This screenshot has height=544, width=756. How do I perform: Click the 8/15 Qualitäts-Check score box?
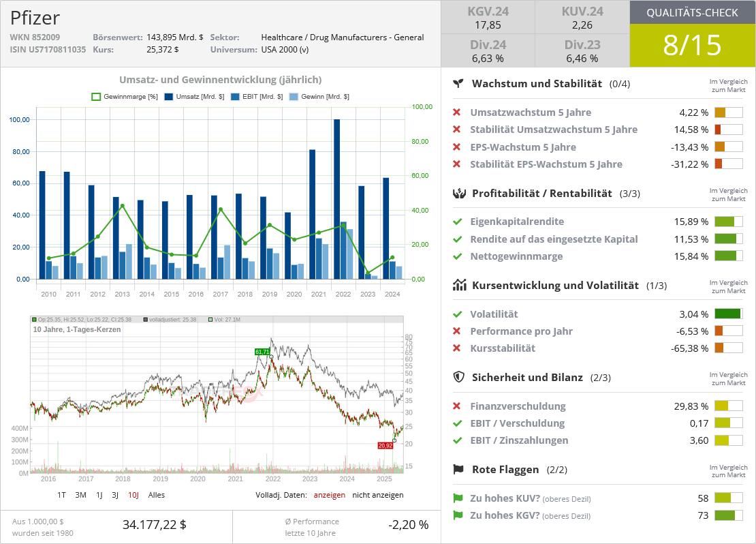click(693, 45)
